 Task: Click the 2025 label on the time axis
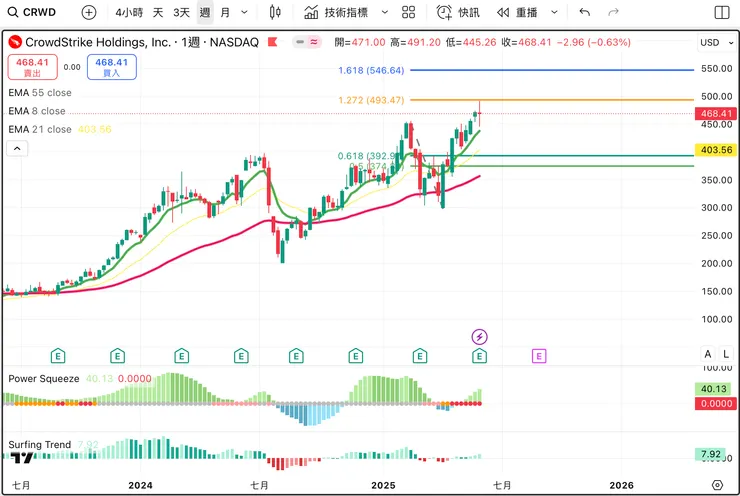383,485
